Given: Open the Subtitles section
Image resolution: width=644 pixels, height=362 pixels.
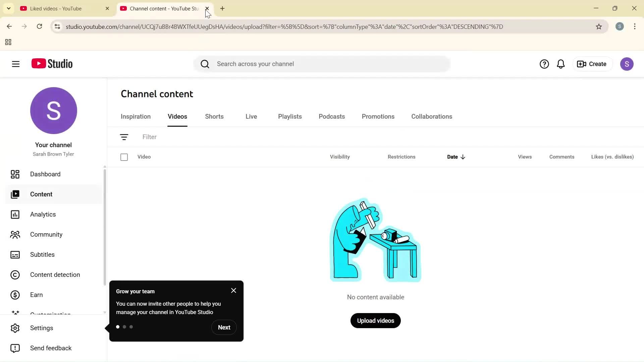Looking at the screenshot, I should click(x=42, y=254).
